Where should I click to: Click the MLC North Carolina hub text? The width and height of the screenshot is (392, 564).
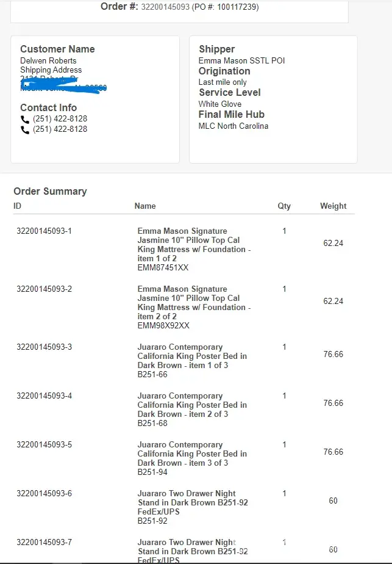tap(233, 126)
